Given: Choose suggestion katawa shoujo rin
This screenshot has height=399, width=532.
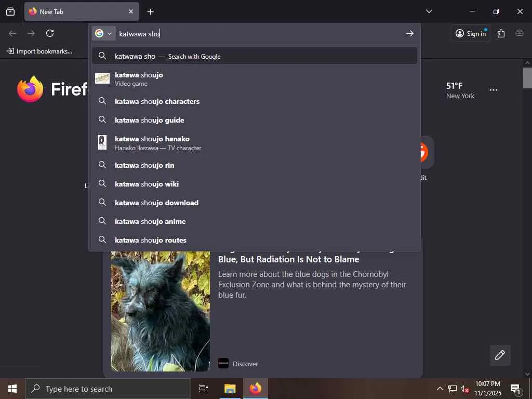Looking at the screenshot, I should tap(255, 165).
